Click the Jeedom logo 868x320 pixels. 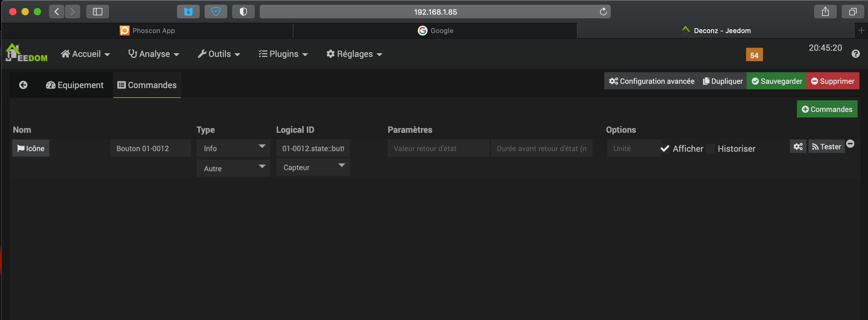[x=27, y=53]
